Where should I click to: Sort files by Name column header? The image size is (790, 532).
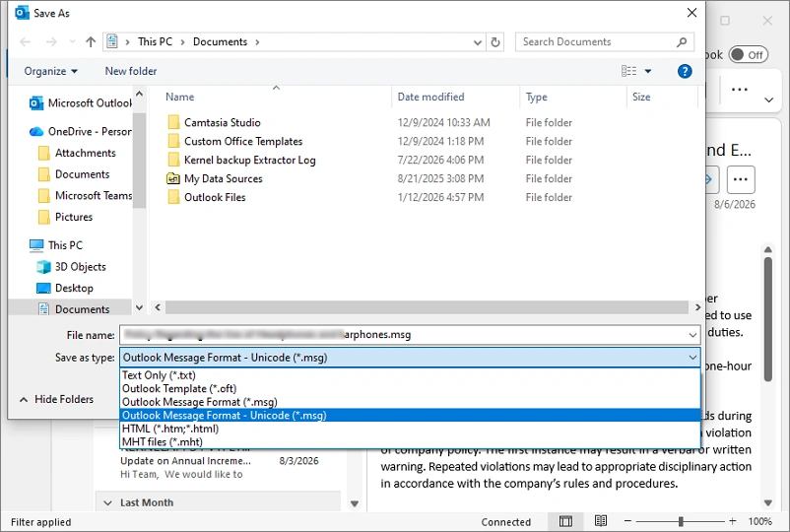180,97
